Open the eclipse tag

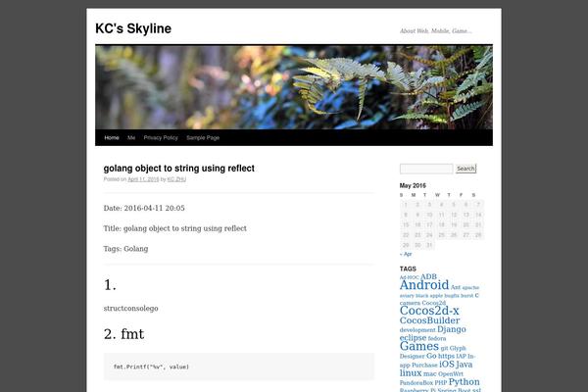pos(413,337)
